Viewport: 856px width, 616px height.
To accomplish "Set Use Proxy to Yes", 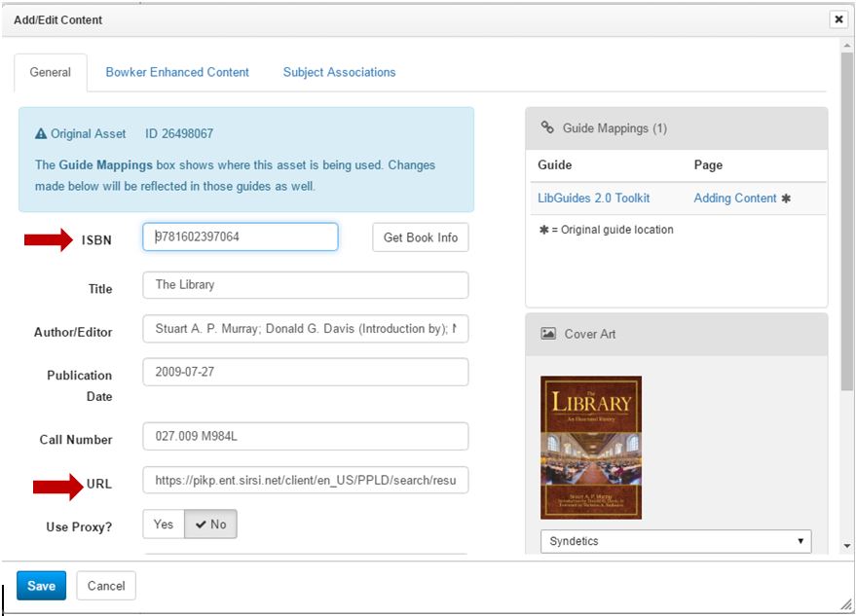I will tap(162, 524).
